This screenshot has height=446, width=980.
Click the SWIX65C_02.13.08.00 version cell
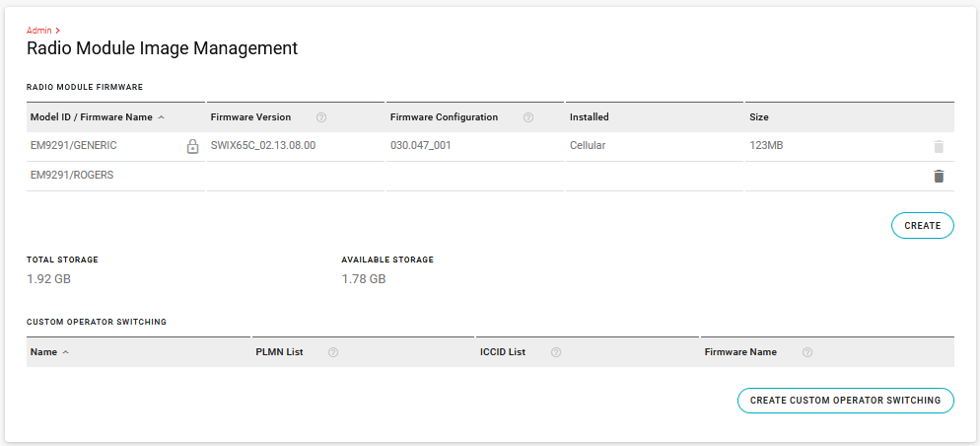point(262,146)
